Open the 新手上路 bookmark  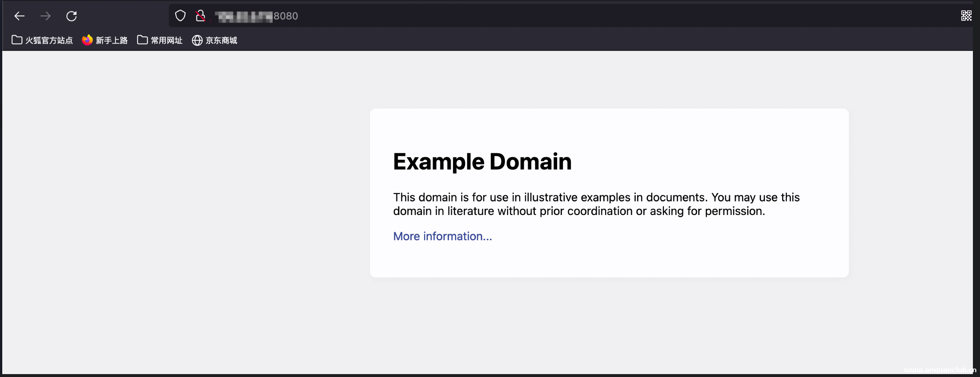tap(111, 40)
